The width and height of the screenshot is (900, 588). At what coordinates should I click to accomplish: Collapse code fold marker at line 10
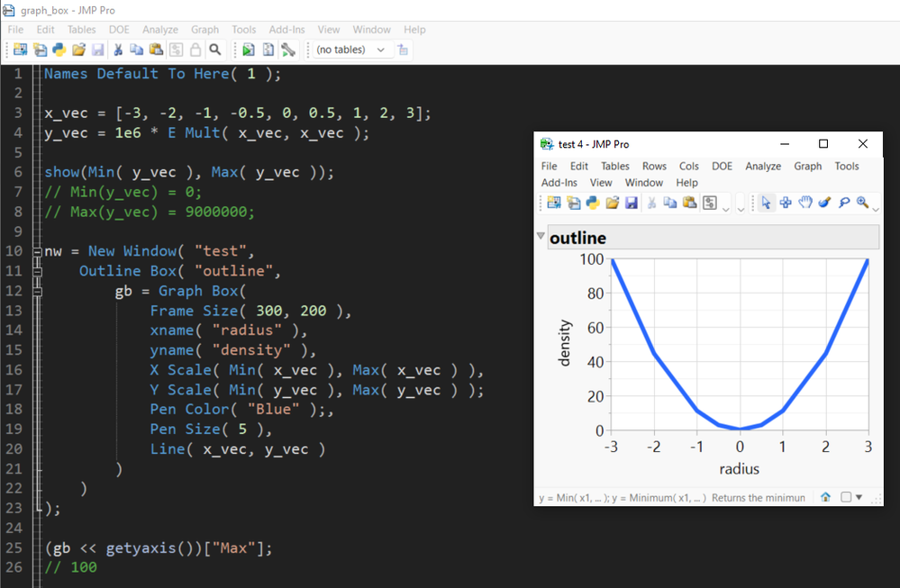[37, 251]
